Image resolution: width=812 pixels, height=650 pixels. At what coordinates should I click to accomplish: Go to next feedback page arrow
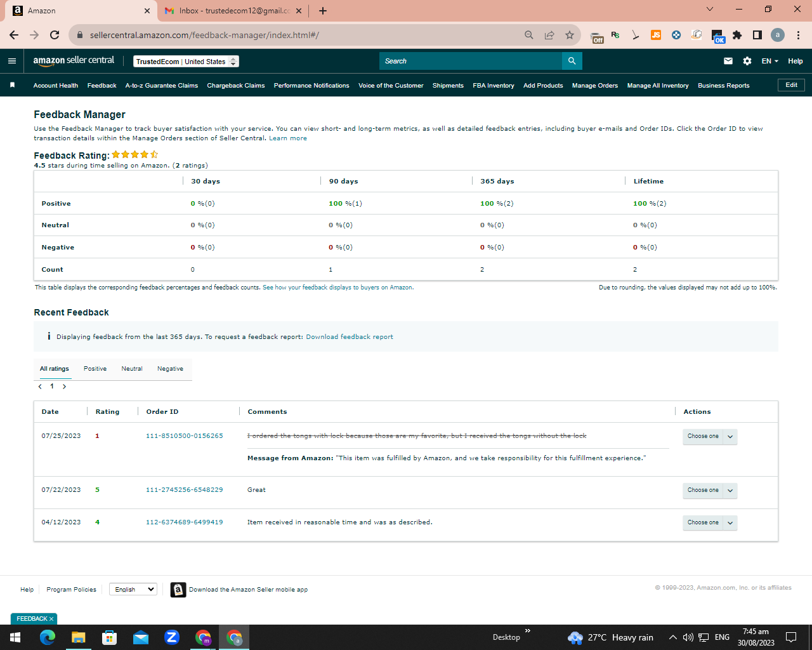64,387
